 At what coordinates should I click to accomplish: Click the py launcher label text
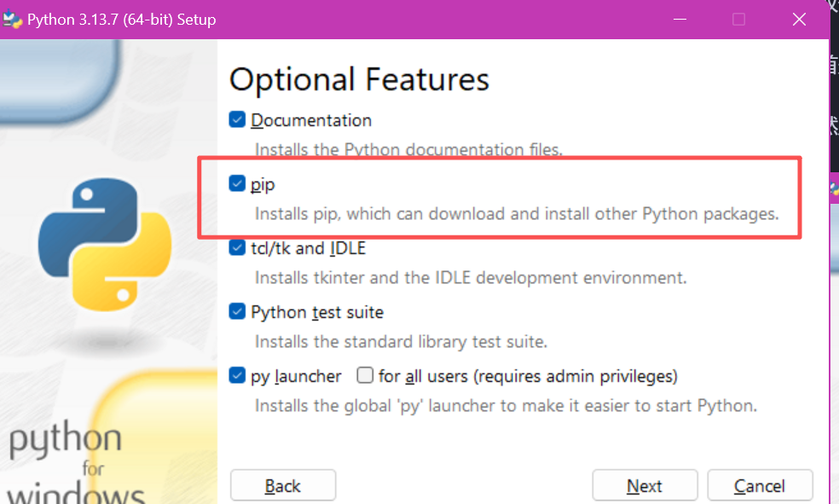coord(296,376)
